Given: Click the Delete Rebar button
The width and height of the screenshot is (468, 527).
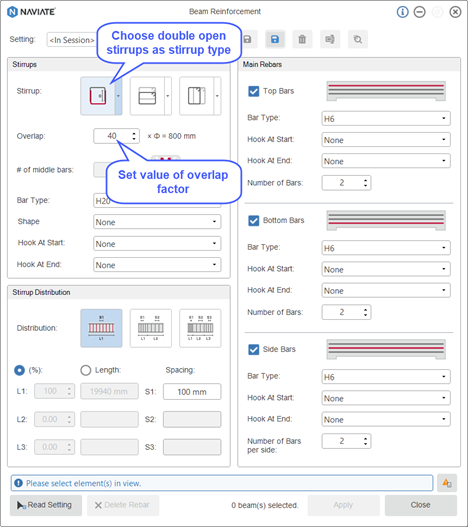Looking at the screenshot, I should pos(123,505).
